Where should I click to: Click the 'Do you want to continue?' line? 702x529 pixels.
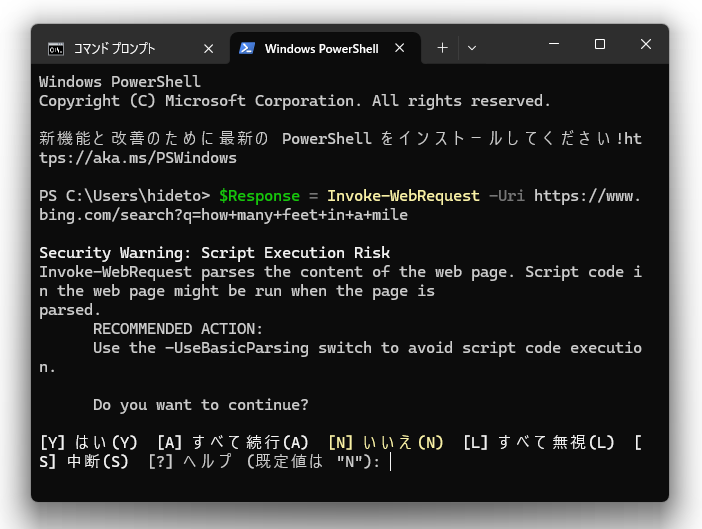[x=201, y=405]
